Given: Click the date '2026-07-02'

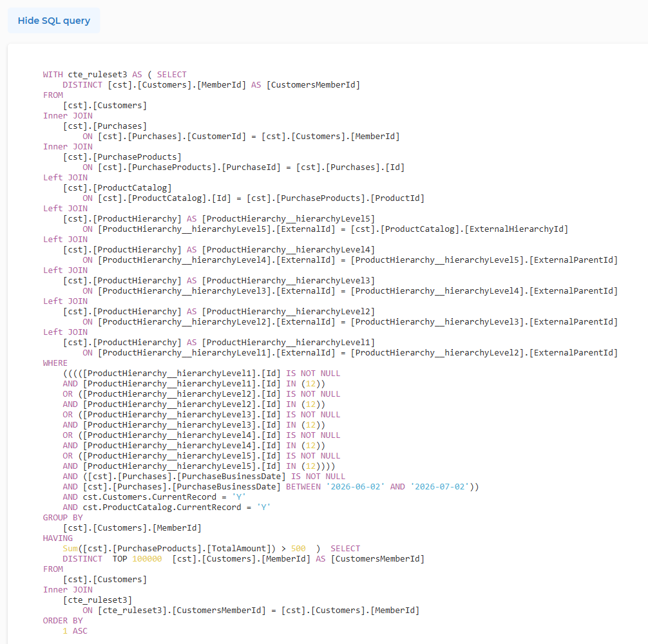Looking at the screenshot, I should click(x=440, y=487).
